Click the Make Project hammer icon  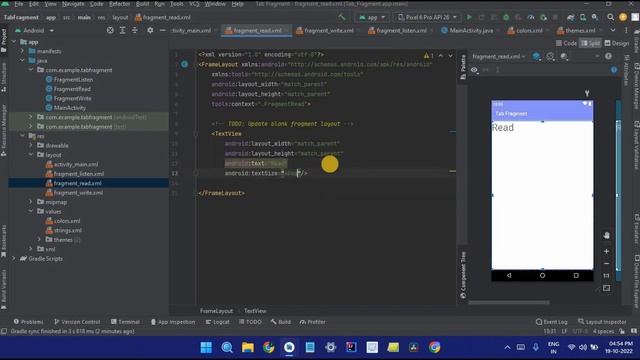tap(342, 17)
